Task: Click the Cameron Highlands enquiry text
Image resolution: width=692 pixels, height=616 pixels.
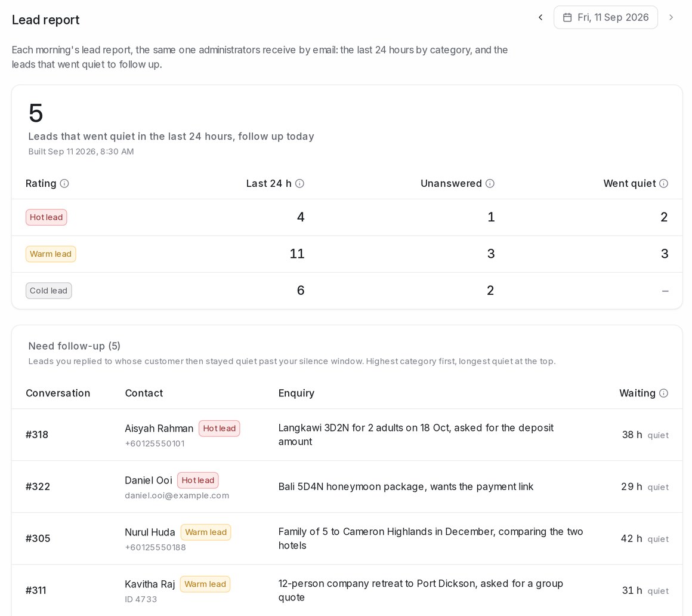Action: (x=430, y=538)
